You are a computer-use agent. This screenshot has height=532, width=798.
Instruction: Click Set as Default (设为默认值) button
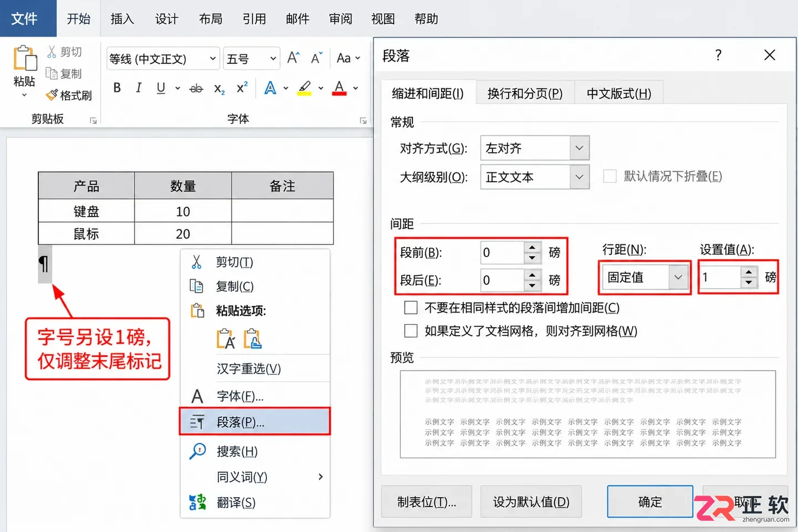click(x=531, y=502)
